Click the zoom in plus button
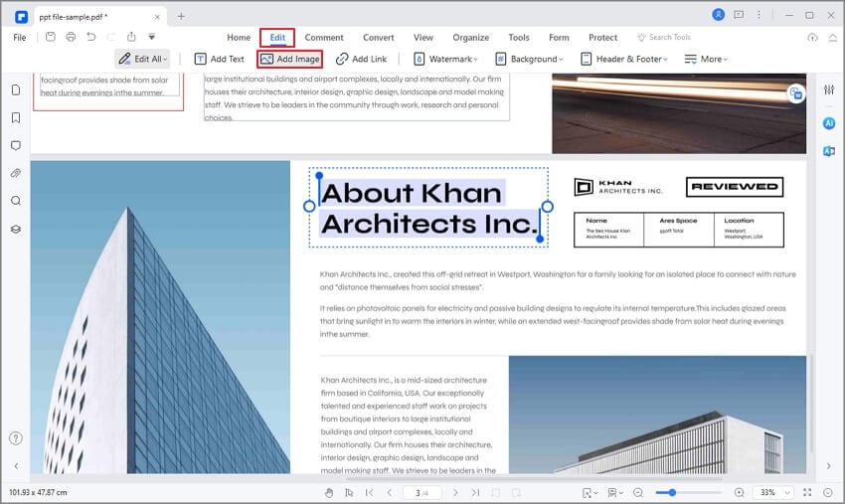 [739, 493]
